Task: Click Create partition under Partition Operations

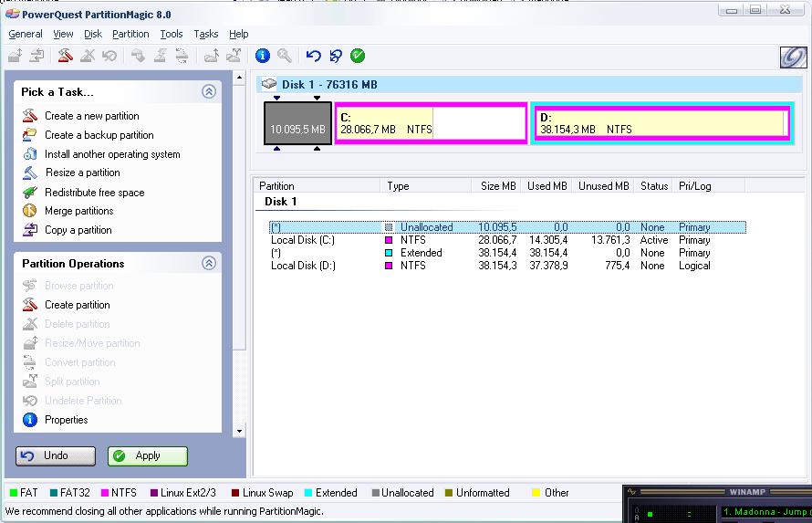Action: tap(78, 305)
